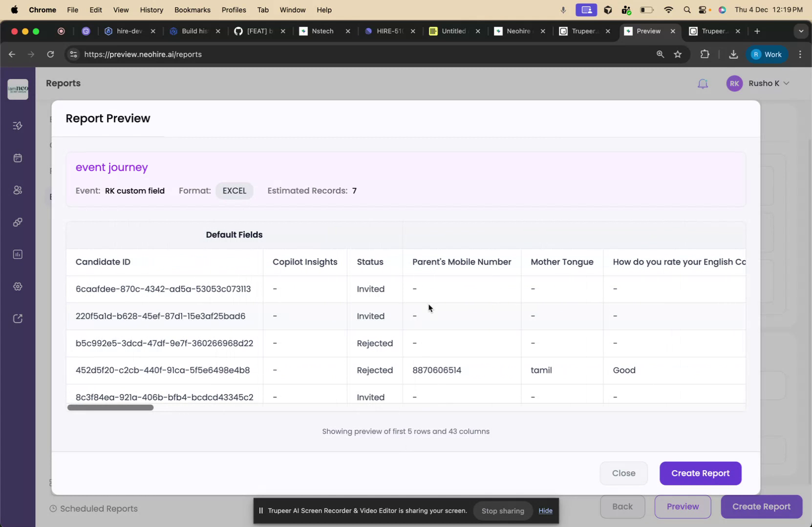Open the notification bell icon

[x=703, y=83]
